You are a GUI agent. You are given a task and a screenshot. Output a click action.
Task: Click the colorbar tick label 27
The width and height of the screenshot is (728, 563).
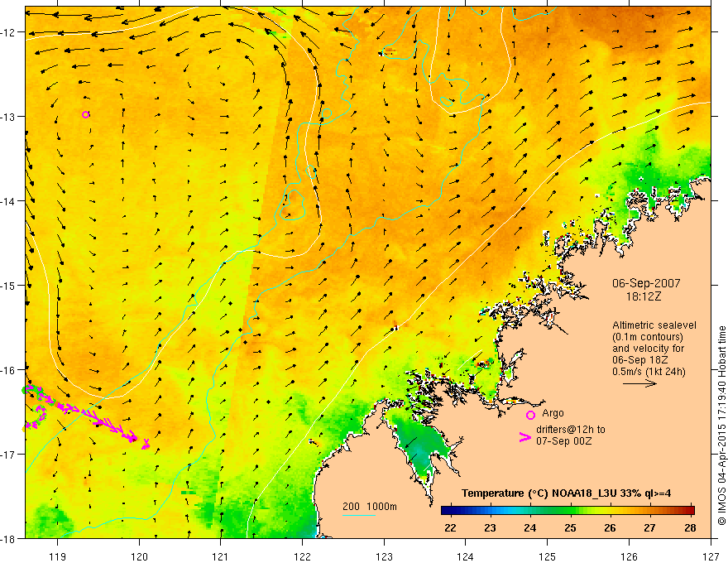[x=649, y=527]
